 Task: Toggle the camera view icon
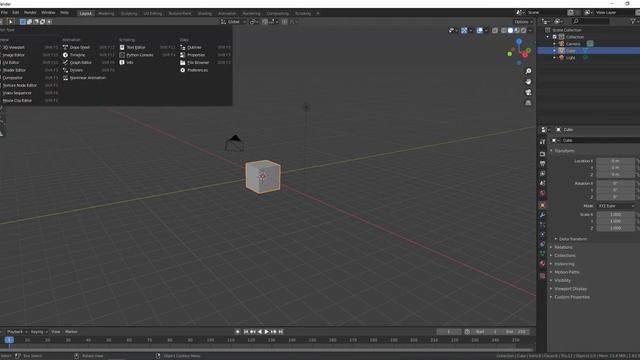pyautogui.click(x=528, y=92)
